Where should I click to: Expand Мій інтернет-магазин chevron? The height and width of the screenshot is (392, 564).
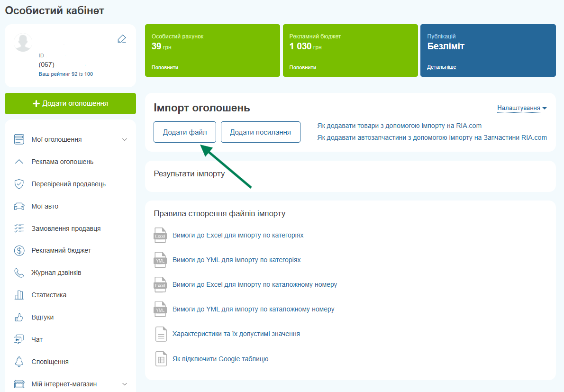(x=125, y=384)
